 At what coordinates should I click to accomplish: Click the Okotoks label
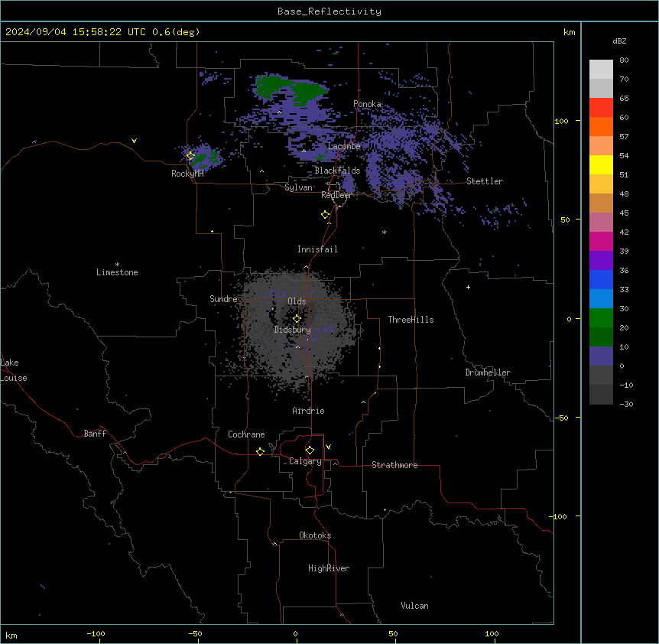315,535
